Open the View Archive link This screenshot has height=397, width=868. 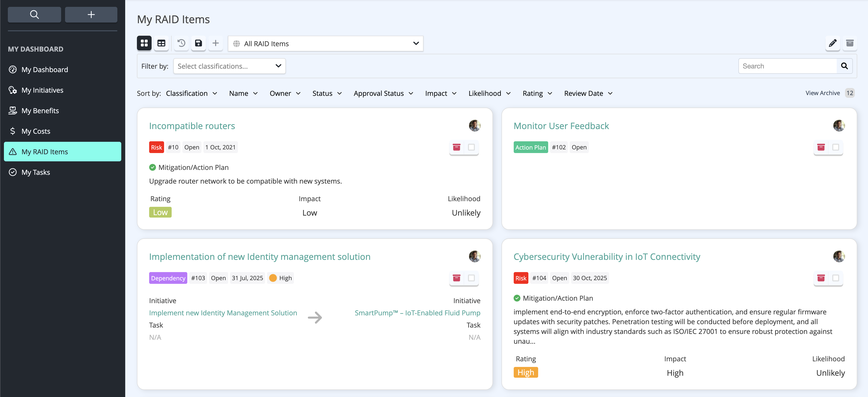point(823,93)
